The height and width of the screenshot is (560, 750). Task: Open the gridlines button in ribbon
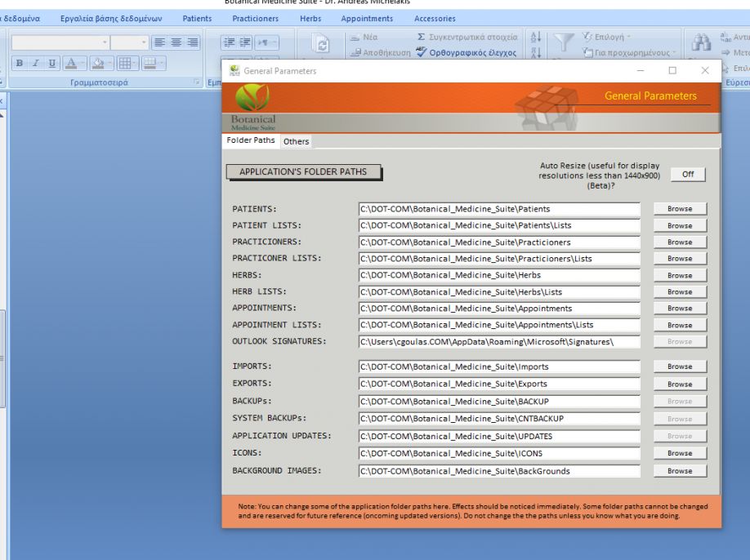pyautogui.click(x=125, y=63)
